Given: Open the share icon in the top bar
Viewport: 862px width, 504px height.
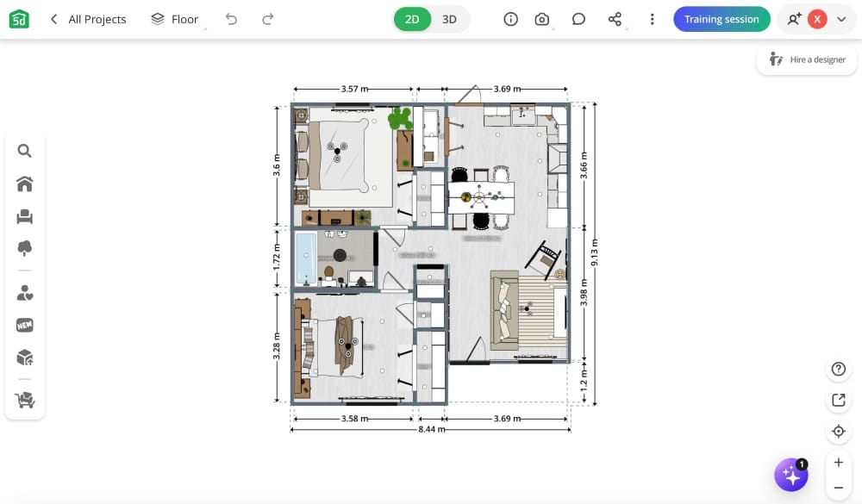Looking at the screenshot, I should (x=615, y=18).
